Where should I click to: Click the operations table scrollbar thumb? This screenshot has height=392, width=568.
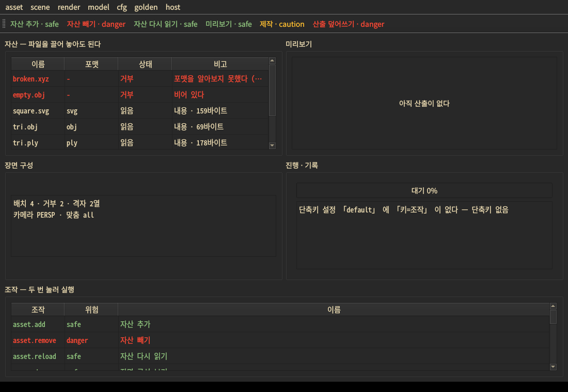553,317
